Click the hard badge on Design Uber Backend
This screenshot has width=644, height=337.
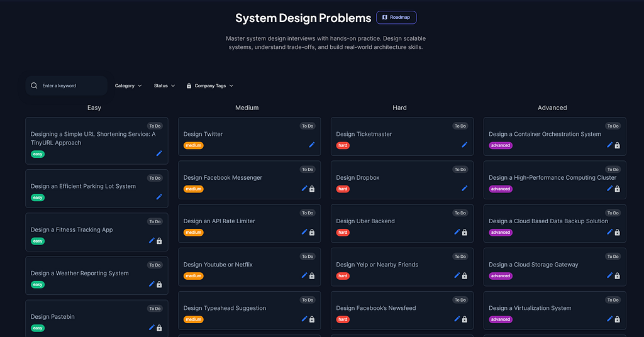(x=343, y=233)
